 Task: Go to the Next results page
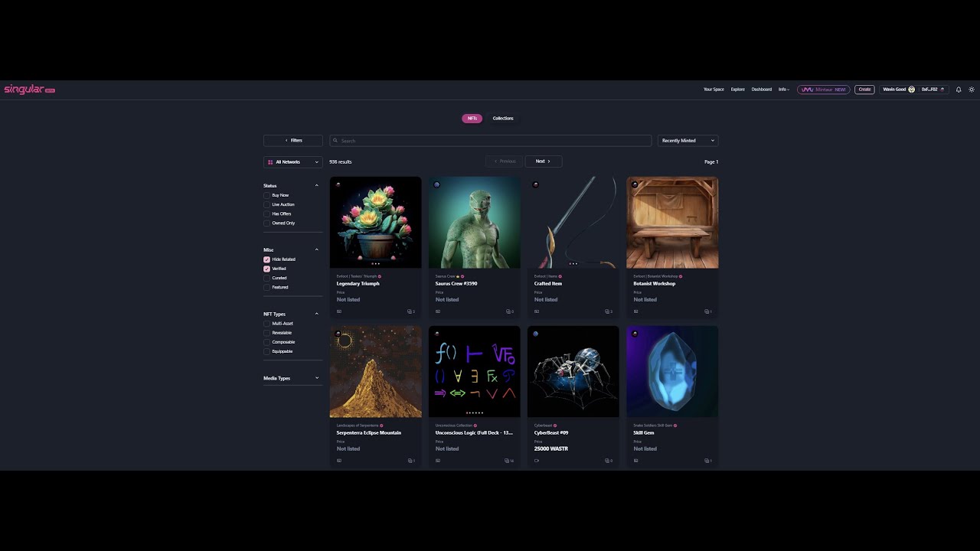544,161
